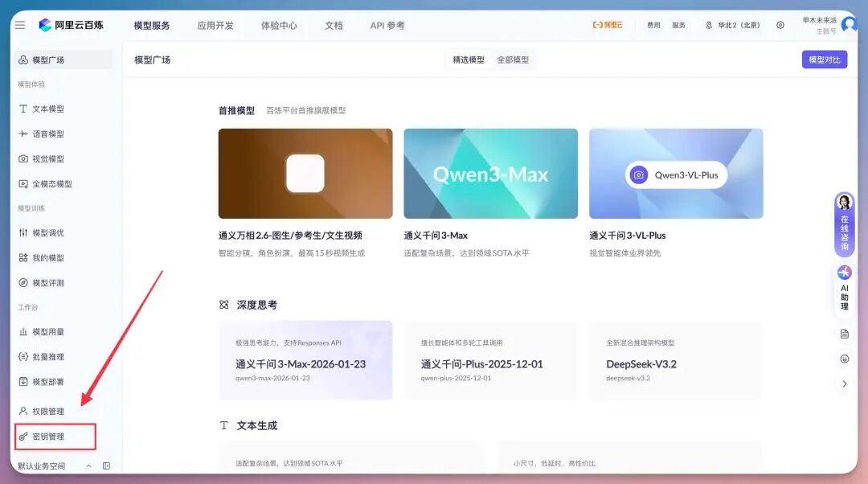This screenshot has width=868, height=484.
Task: Click the smiley feedback icon
Action: pyautogui.click(x=844, y=359)
